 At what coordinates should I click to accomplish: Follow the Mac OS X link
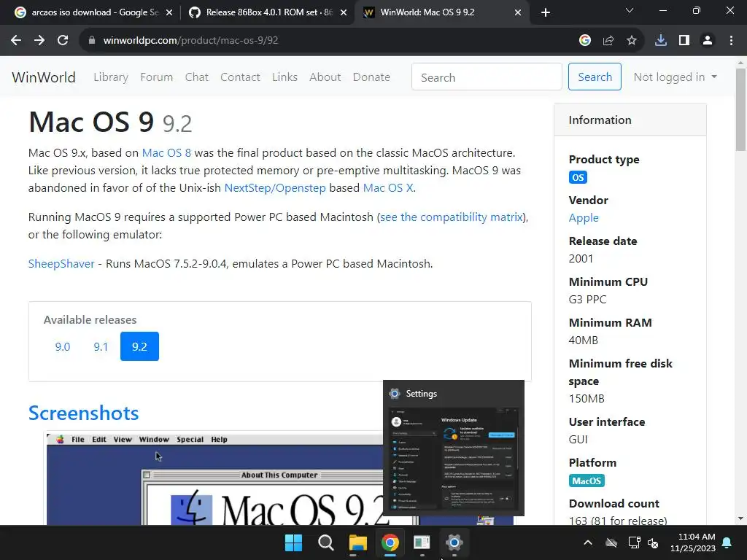tap(388, 187)
